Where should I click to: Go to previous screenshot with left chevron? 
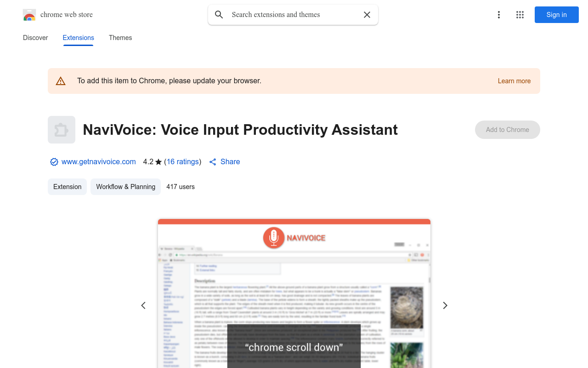pyautogui.click(x=143, y=305)
